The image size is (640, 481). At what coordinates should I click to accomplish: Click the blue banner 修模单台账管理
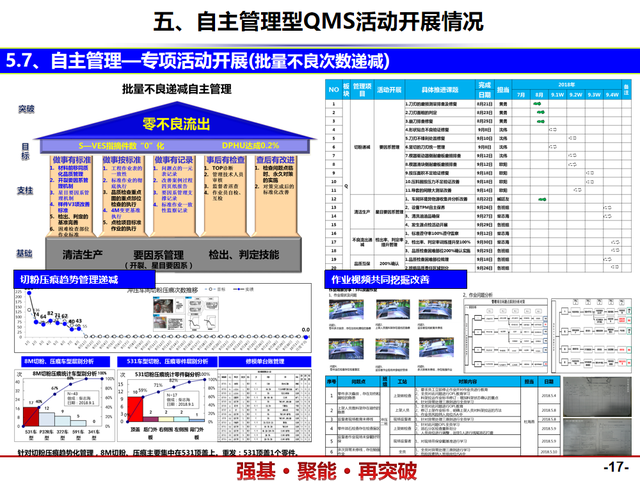265,361
